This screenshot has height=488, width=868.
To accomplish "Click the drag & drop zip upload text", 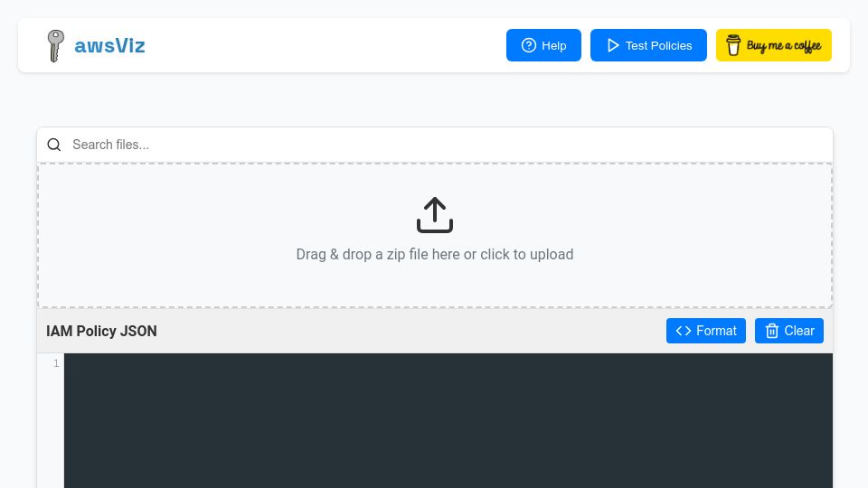I will click(435, 255).
